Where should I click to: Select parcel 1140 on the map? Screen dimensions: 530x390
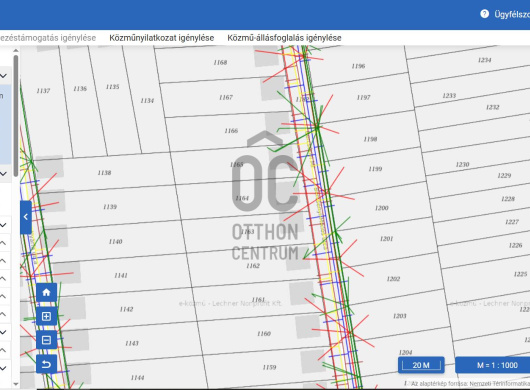click(115, 241)
